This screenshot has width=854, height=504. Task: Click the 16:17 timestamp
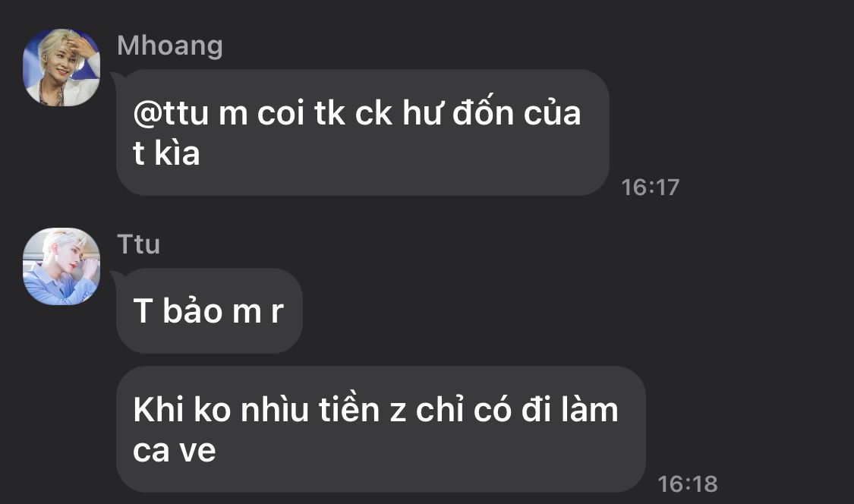(x=651, y=187)
